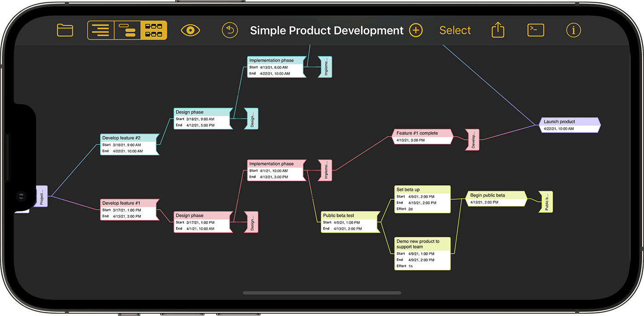
Task: Tap the collapsed Project group end node
Action: point(41,196)
